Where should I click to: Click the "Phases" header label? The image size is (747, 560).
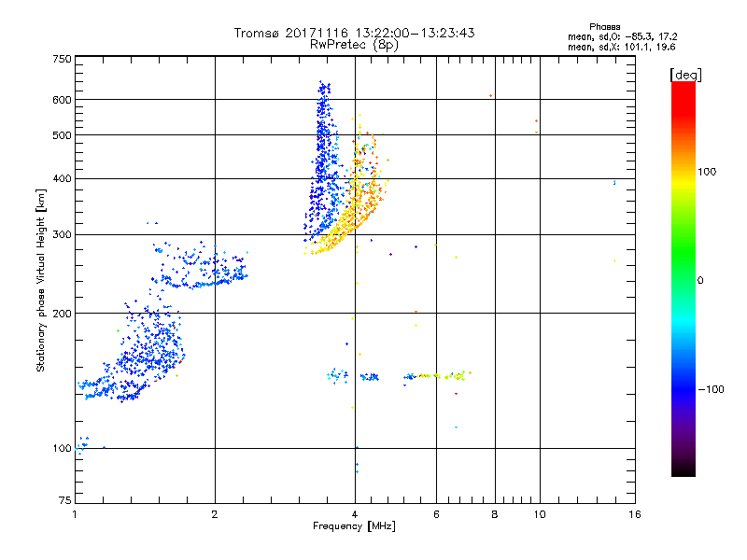(x=604, y=27)
